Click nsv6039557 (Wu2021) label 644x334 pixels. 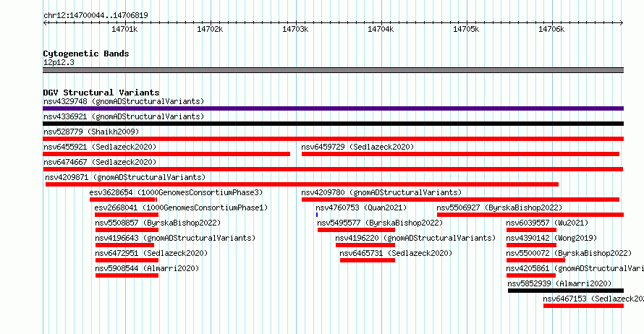(547, 223)
